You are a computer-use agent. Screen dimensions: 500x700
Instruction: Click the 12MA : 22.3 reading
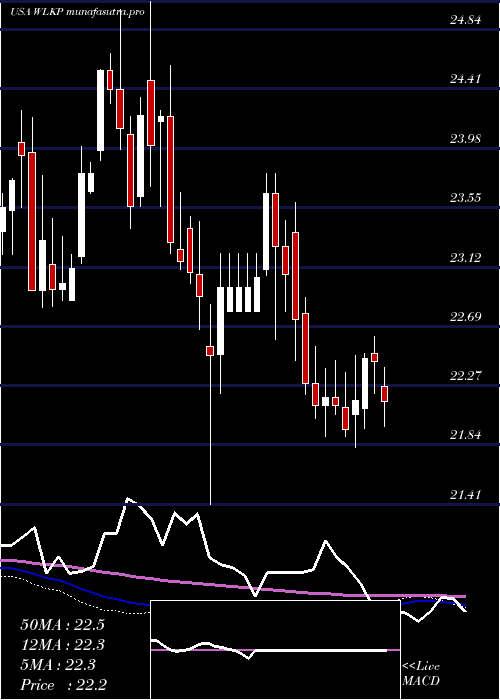pyautogui.click(x=62, y=645)
